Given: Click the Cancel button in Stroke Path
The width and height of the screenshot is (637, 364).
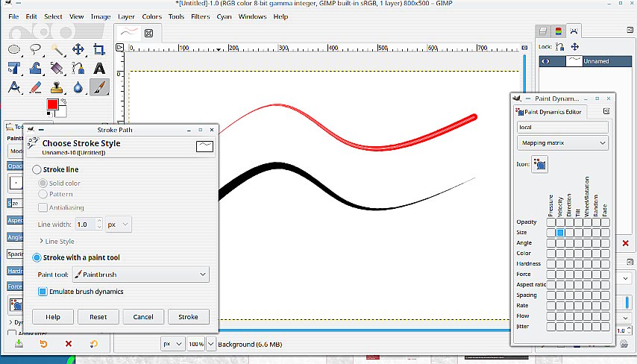Looking at the screenshot, I should coord(143,317).
